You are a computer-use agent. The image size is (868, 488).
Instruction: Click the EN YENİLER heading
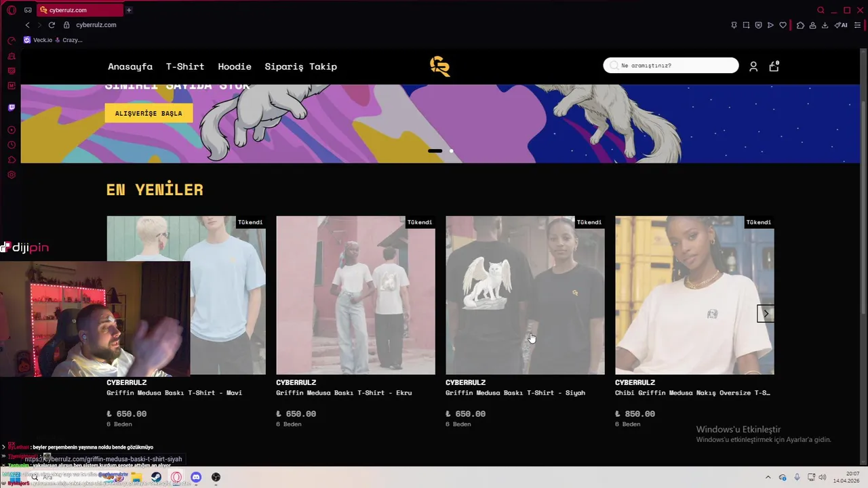point(155,190)
